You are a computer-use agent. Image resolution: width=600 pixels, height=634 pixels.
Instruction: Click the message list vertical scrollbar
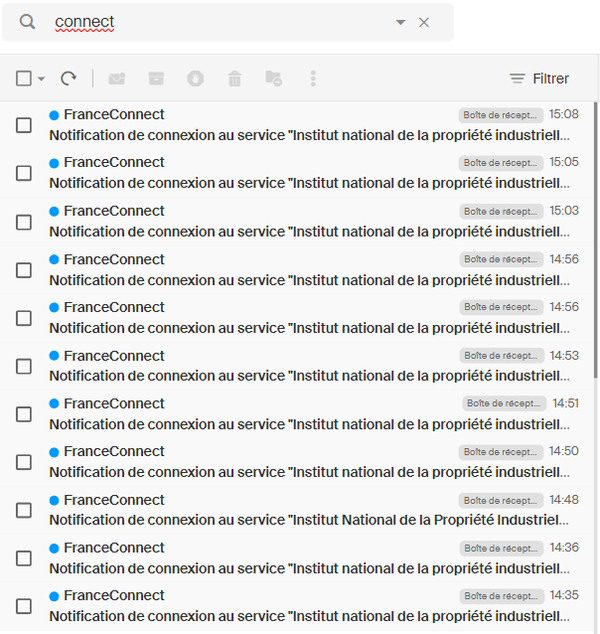click(596, 240)
